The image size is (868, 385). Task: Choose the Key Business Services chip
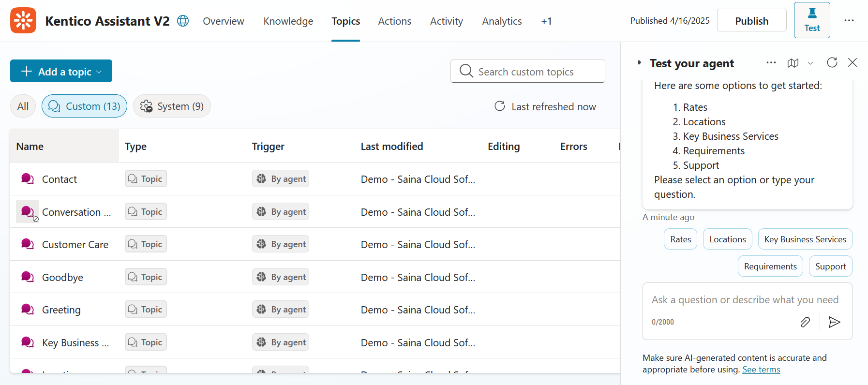click(805, 239)
